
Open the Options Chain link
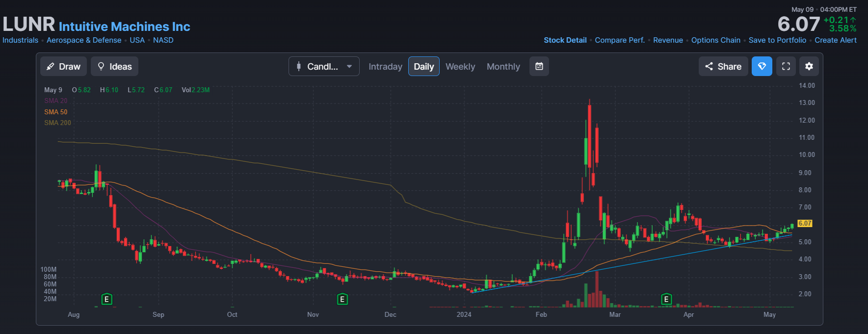[x=716, y=40]
